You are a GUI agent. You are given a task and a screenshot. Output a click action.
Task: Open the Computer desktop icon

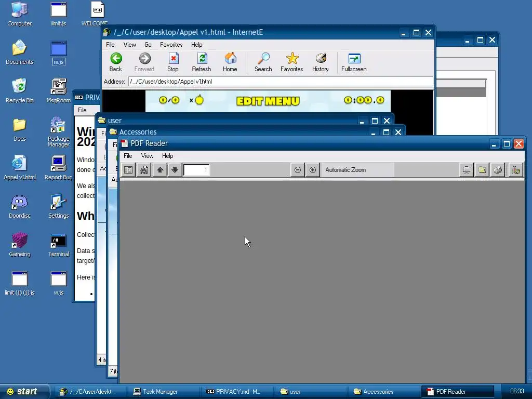(20, 14)
